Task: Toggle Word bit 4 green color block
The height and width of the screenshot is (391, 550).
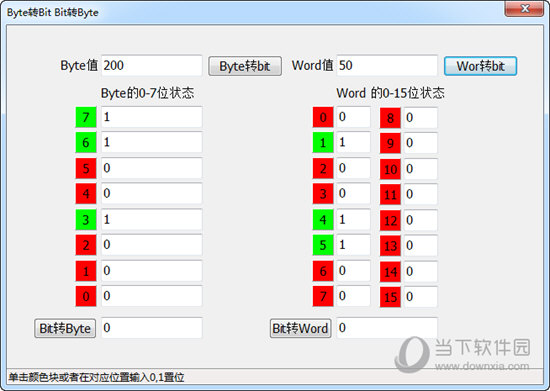Action: (323, 220)
